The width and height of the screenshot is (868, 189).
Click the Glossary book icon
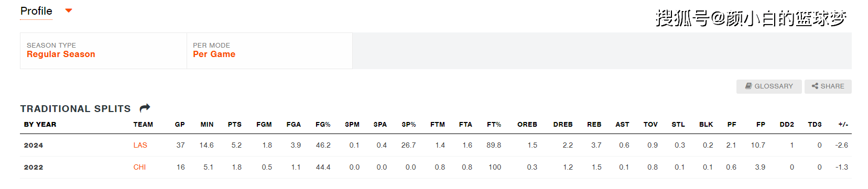click(x=748, y=86)
